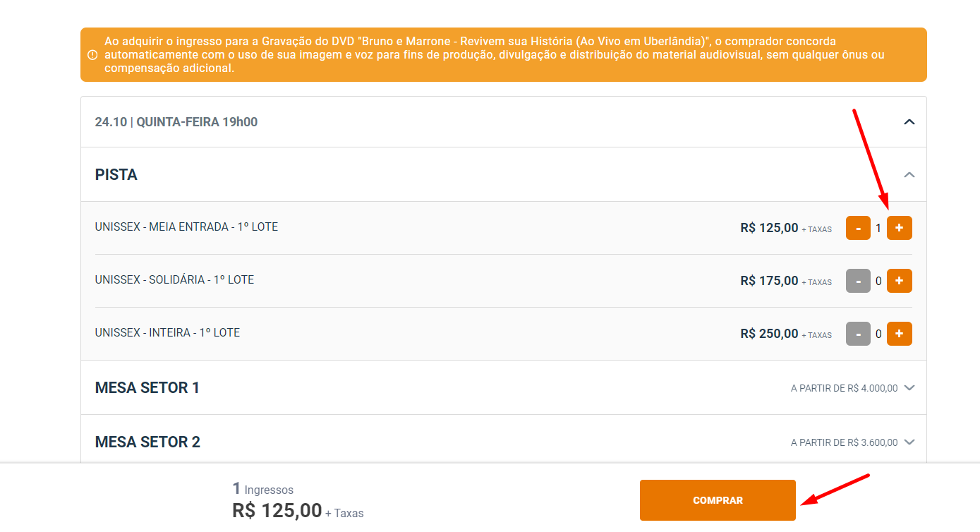
Task: Click the R$ 250,00 Inteira price
Action: pyautogui.click(x=769, y=334)
